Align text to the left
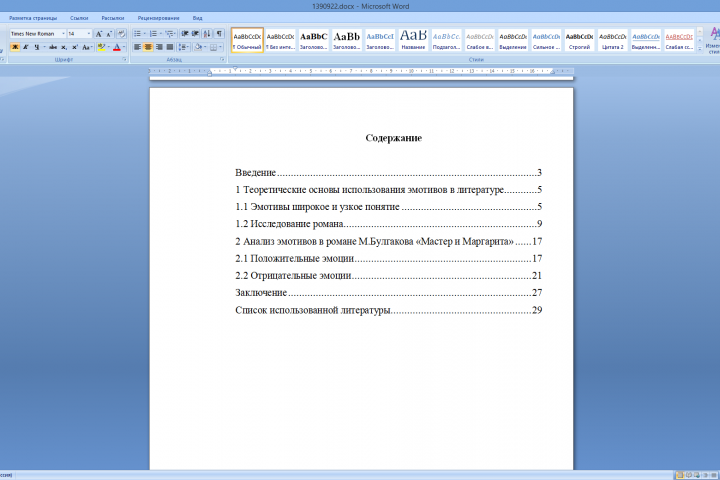 (x=137, y=47)
